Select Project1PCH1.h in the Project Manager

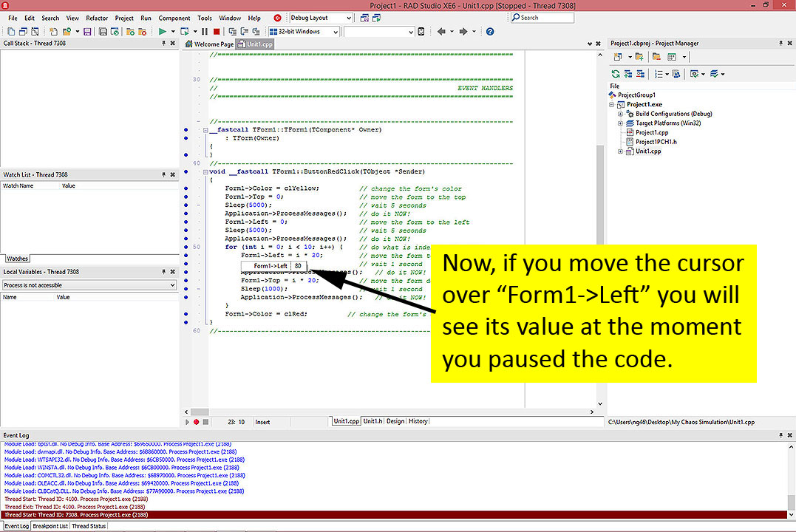656,142
